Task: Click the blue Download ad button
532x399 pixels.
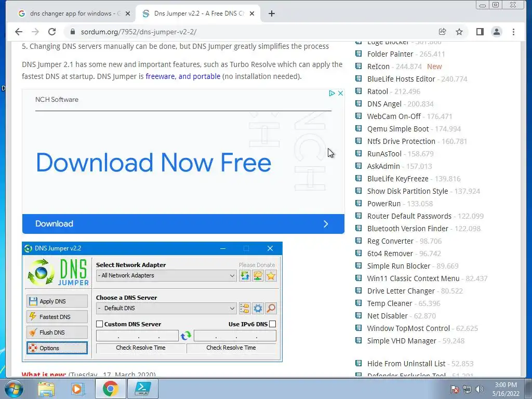Action: coord(183,223)
